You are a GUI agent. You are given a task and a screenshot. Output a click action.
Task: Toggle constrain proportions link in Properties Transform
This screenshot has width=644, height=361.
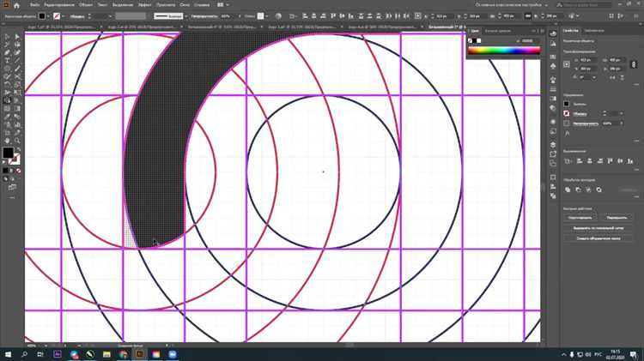pyautogui.click(x=634, y=64)
